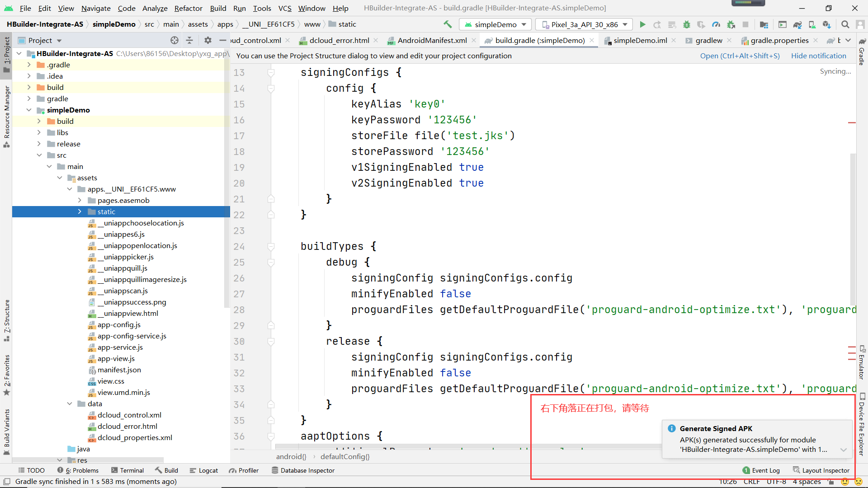Image resolution: width=868 pixels, height=488 pixels.
Task: Toggle the Logcat tool window
Action: (x=204, y=470)
